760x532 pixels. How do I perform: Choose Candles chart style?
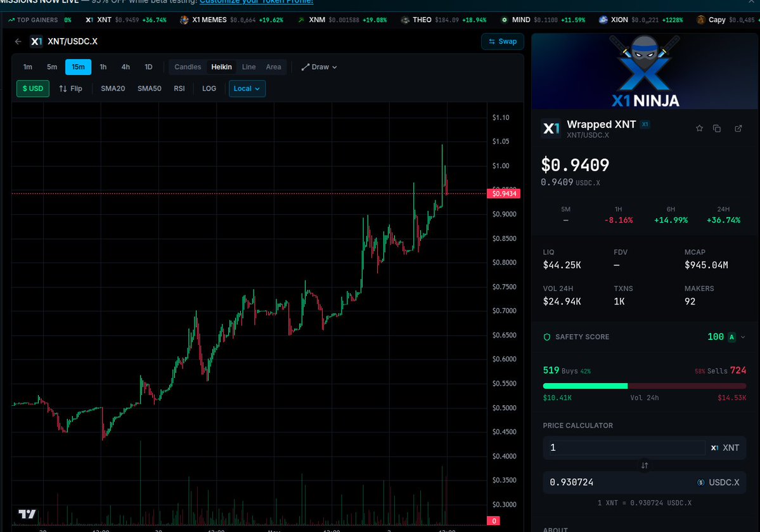click(188, 67)
